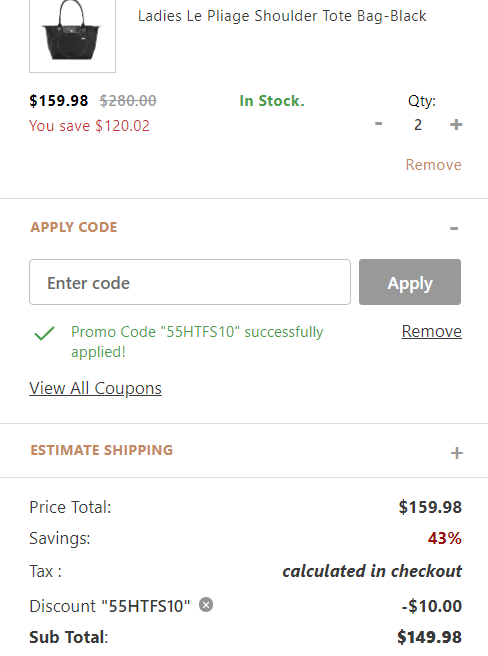Image resolution: width=488 pixels, height=656 pixels.
Task: Remove the tote bag from cart
Action: pos(433,165)
